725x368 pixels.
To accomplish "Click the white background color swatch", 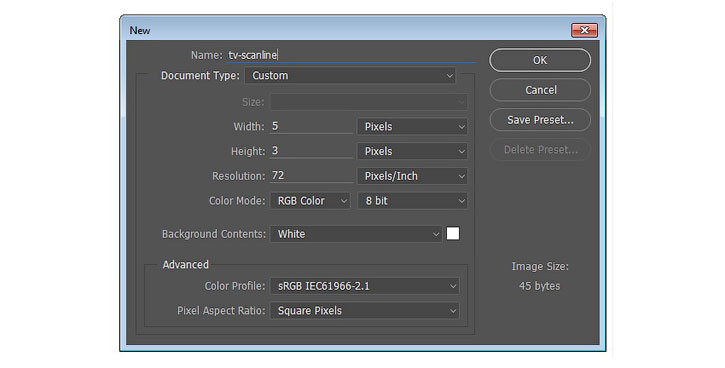I will point(453,233).
